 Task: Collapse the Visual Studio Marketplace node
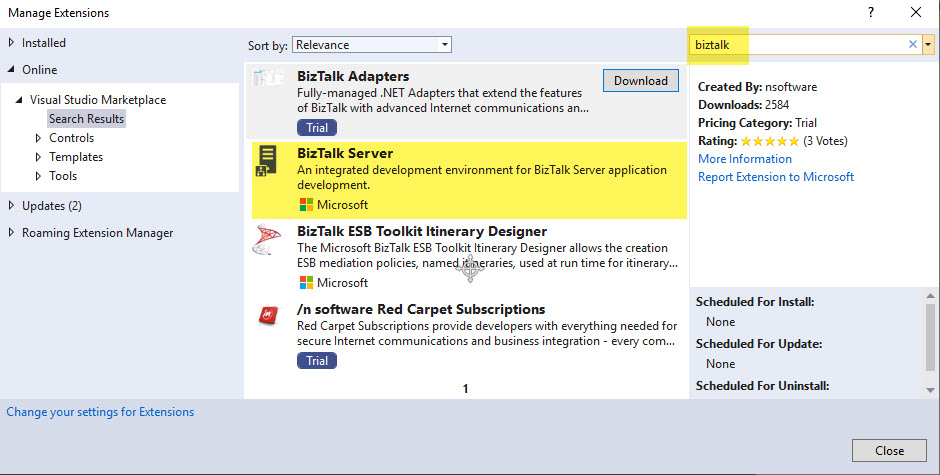point(19,100)
